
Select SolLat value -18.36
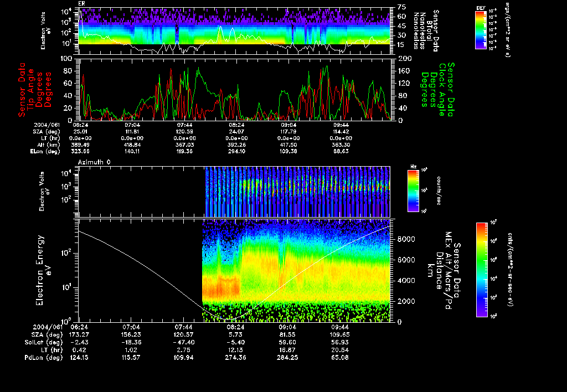tap(131, 343)
